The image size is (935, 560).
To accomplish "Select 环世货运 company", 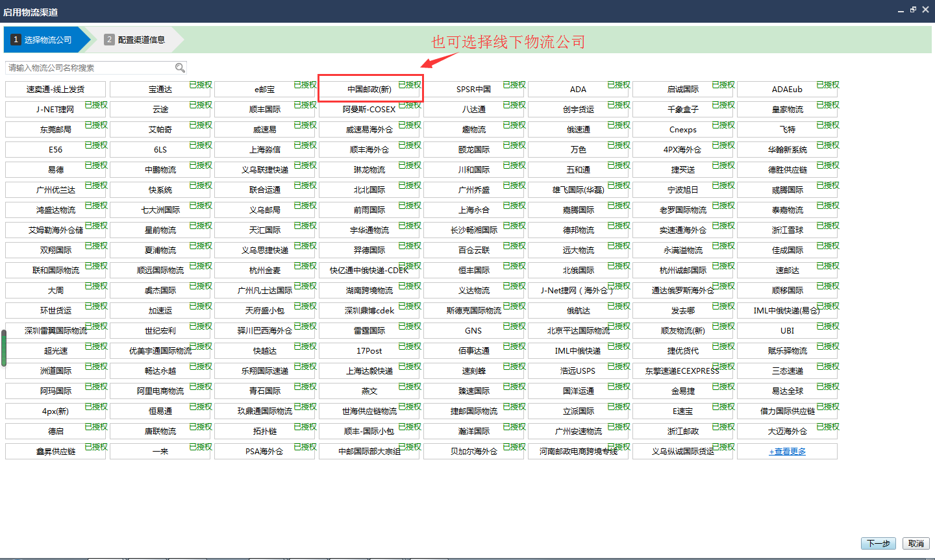I will (x=55, y=311).
